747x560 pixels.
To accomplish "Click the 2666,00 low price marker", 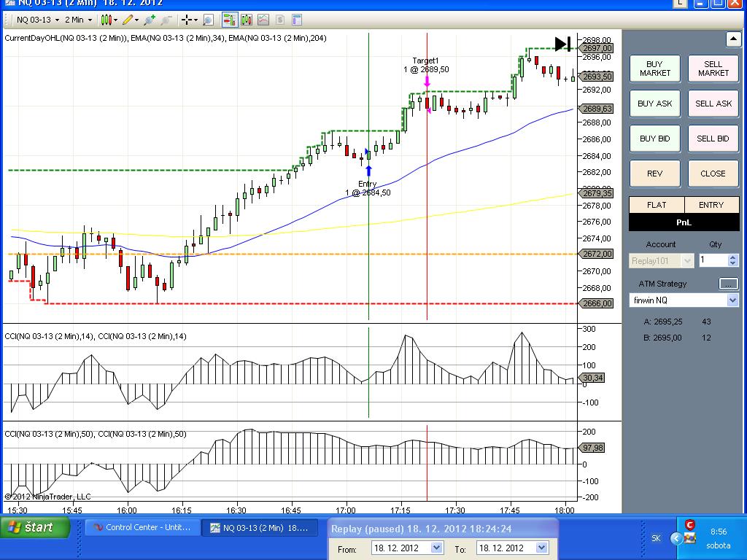I will pyautogui.click(x=597, y=303).
